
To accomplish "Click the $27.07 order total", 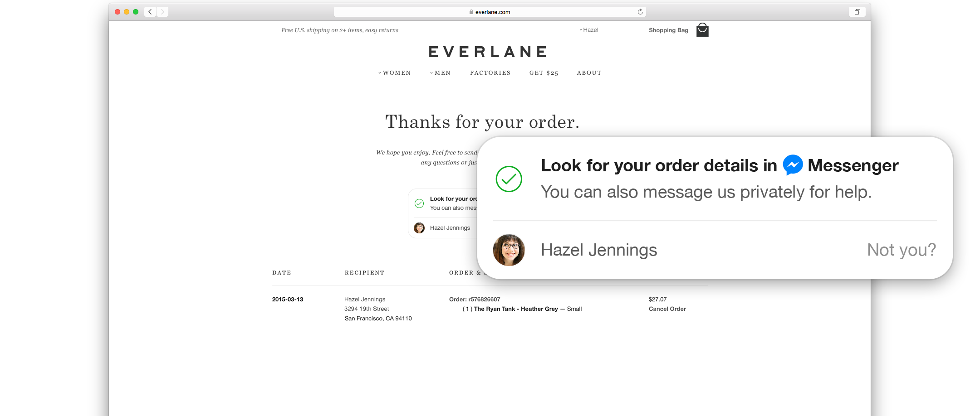I will 658,300.
